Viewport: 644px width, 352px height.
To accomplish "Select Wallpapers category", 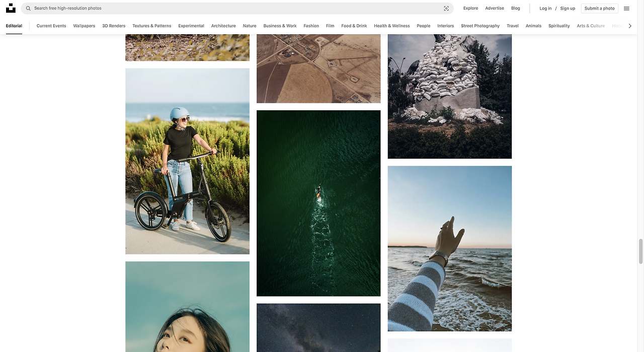I will pos(84,26).
